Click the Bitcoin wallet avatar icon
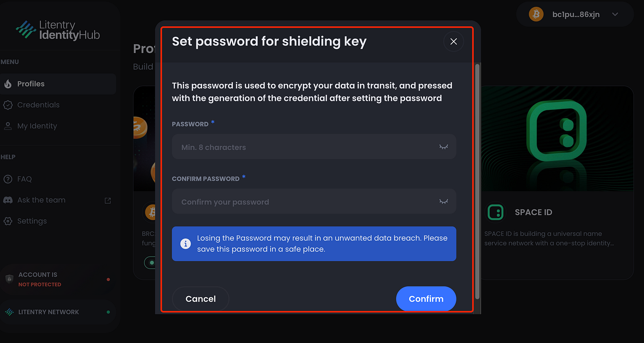This screenshot has width=644, height=343. (536, 14)
